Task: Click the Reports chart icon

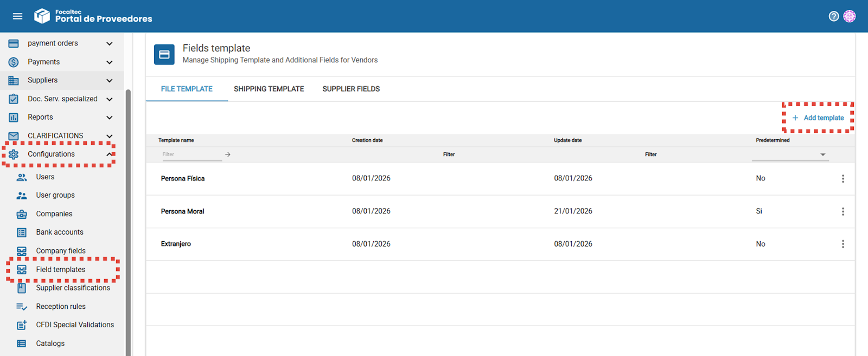Action: pyautogui.click(x=14, y=118)
